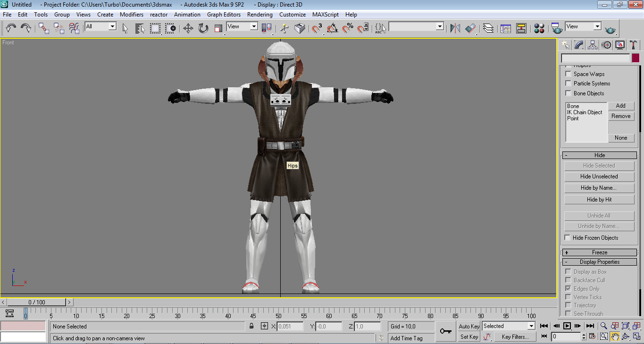Click the Undo arrow icon
This screenshot has height=344, width=644.
11,28
